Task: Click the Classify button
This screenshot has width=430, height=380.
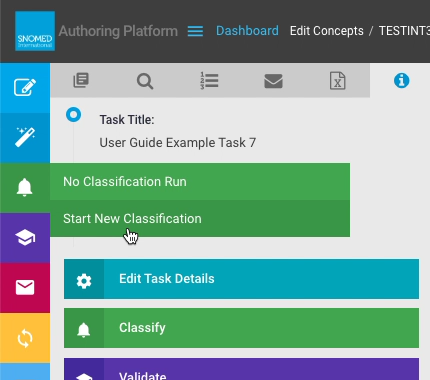Action: [x=241, y=328]
